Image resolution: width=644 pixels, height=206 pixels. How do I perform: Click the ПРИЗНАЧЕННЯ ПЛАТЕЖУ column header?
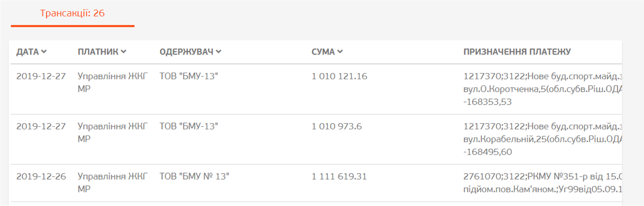(x=517, y=51)
